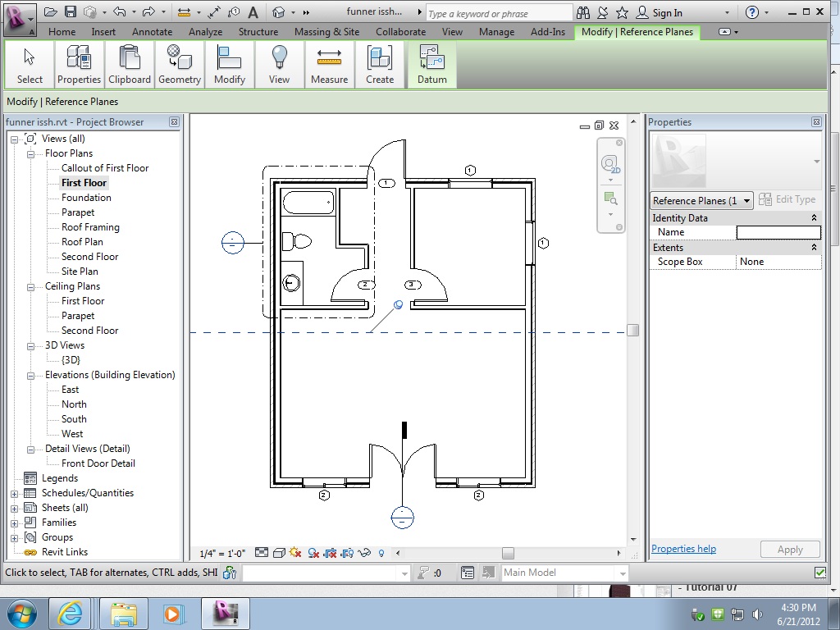Collapse the Extents section
The width and height of the screenshot is (840, 630).
(x=814, y=247)
